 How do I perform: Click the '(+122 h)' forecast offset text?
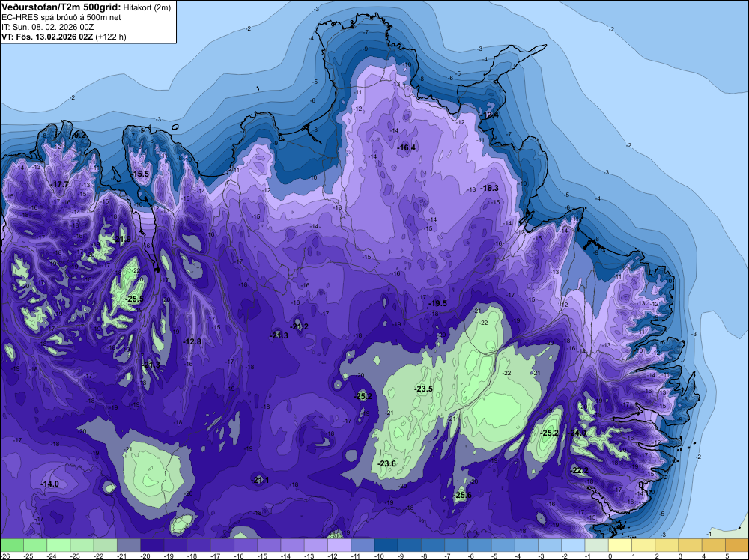(111, 37)
